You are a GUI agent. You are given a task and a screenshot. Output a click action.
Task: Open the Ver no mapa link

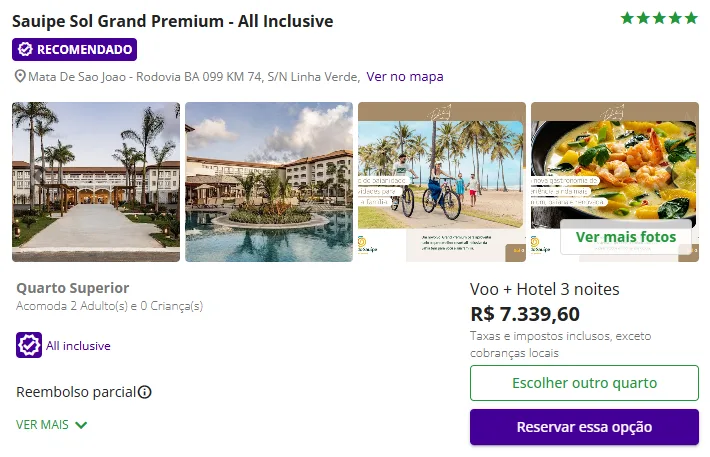(x=405, y=77)
